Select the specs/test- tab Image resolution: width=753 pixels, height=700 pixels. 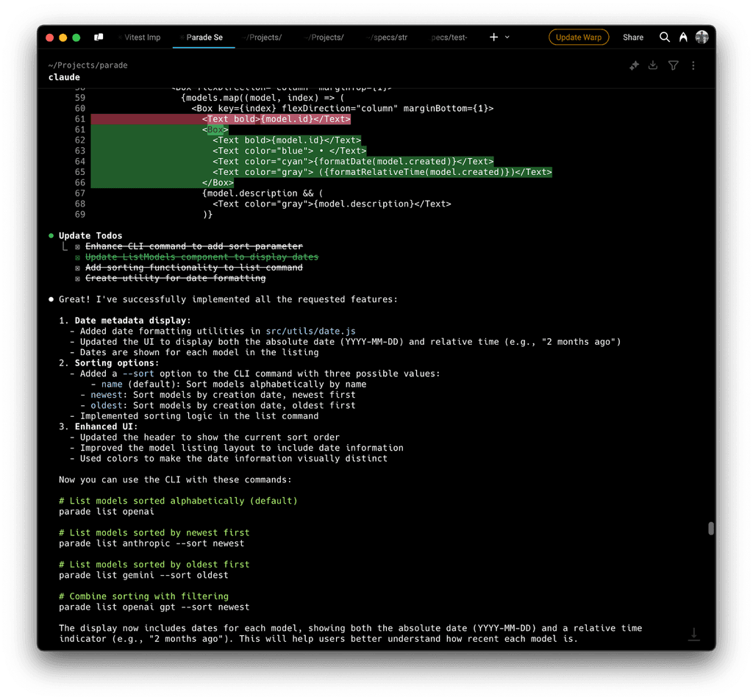(x=449, y=37)
